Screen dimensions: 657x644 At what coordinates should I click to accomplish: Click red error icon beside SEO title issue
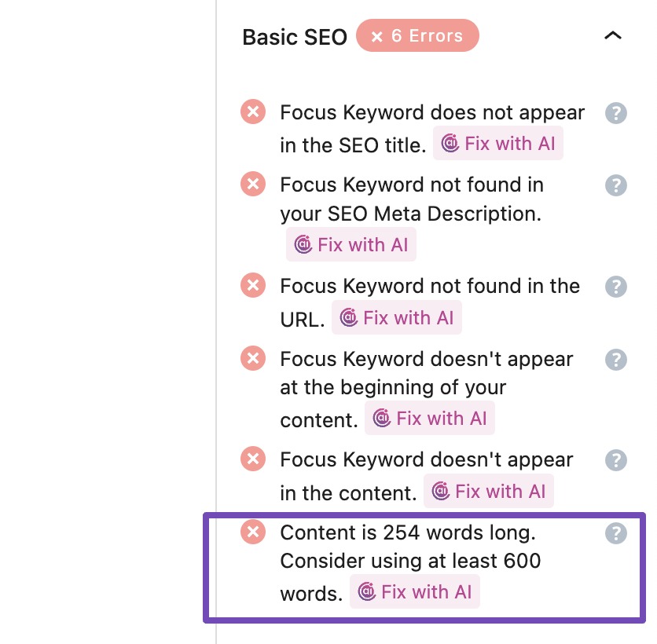point(253,112)
